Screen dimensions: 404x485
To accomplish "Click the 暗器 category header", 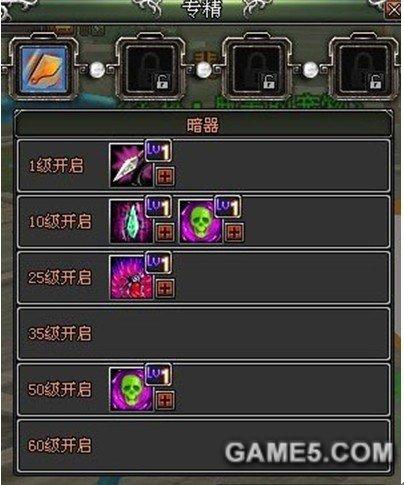I will (x=202, y=125).
